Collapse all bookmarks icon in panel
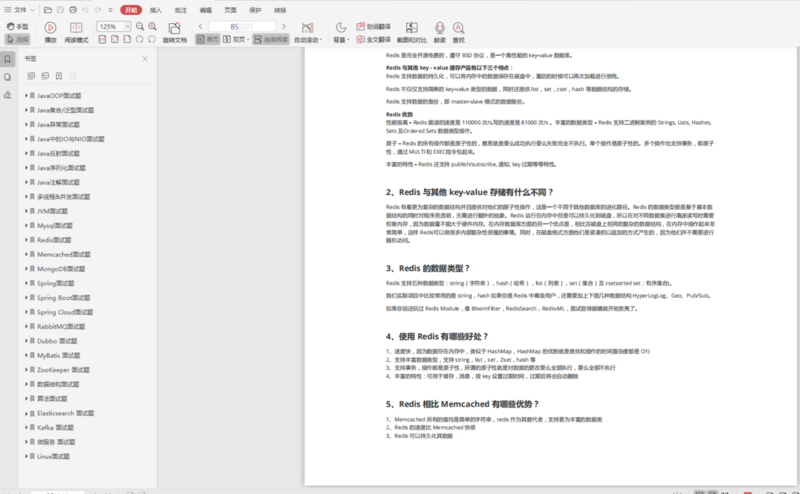Viewport: 800px width, 494px height. coord(45,76)
